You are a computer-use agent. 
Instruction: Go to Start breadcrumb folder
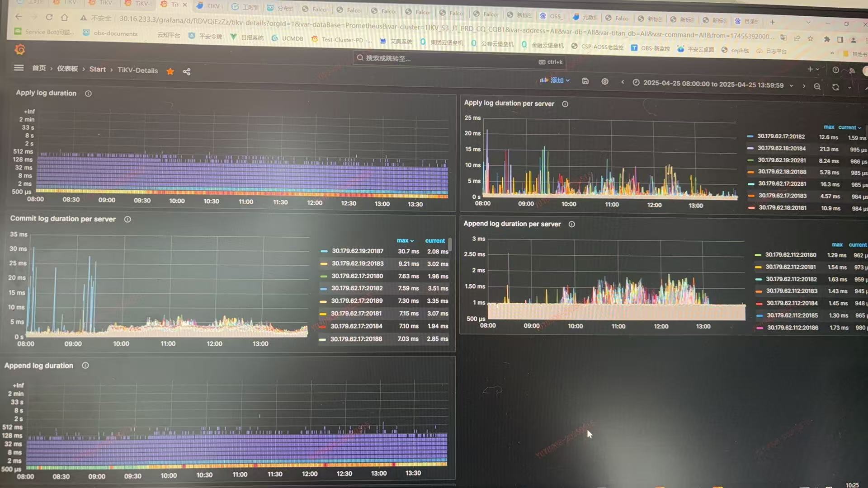[x=97, y=69]
